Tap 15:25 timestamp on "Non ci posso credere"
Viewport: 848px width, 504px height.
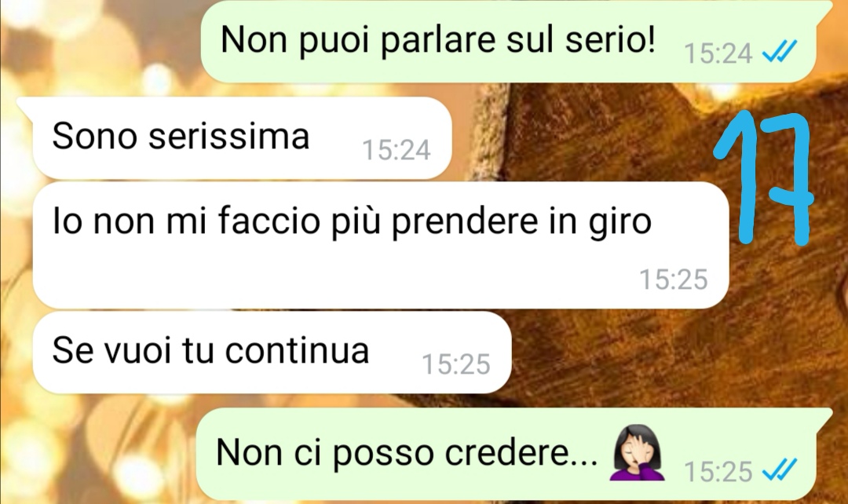point(718,471)
